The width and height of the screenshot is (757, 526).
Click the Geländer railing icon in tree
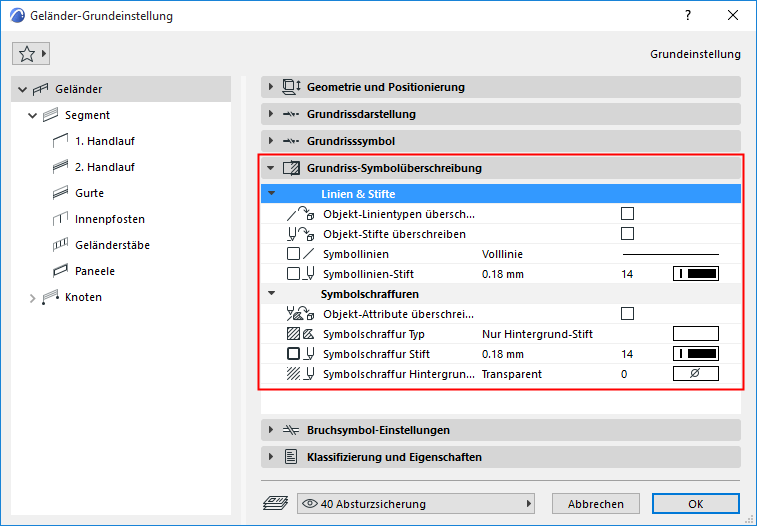pos(42,89)
